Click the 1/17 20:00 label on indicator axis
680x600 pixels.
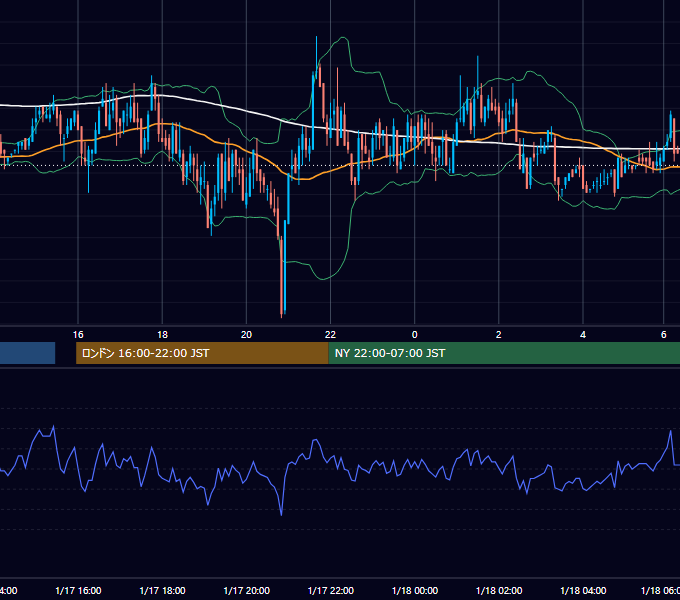coord(247,590)
